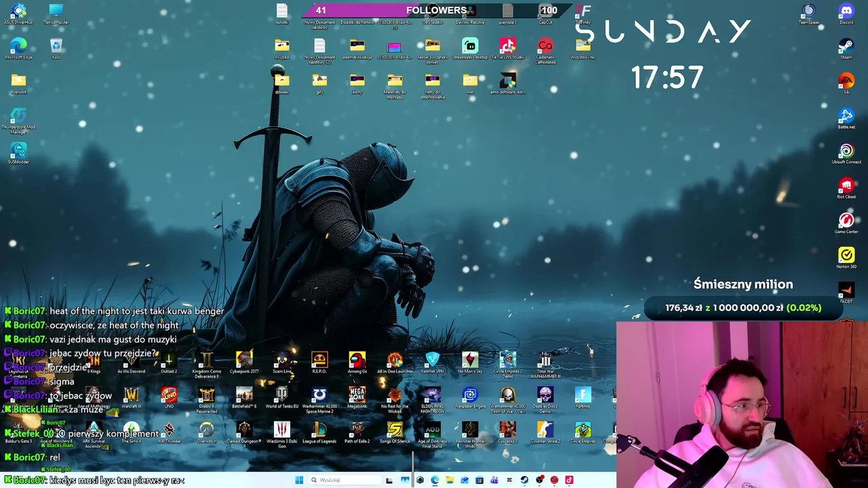Launch World of Tanks EU shortcut
The image size is (868, 488).
point(282,397)
